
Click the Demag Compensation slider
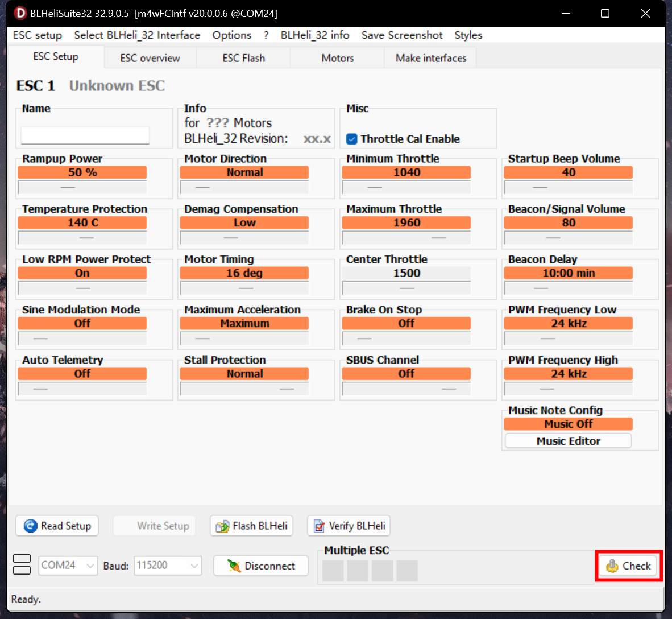pos(244,238)
